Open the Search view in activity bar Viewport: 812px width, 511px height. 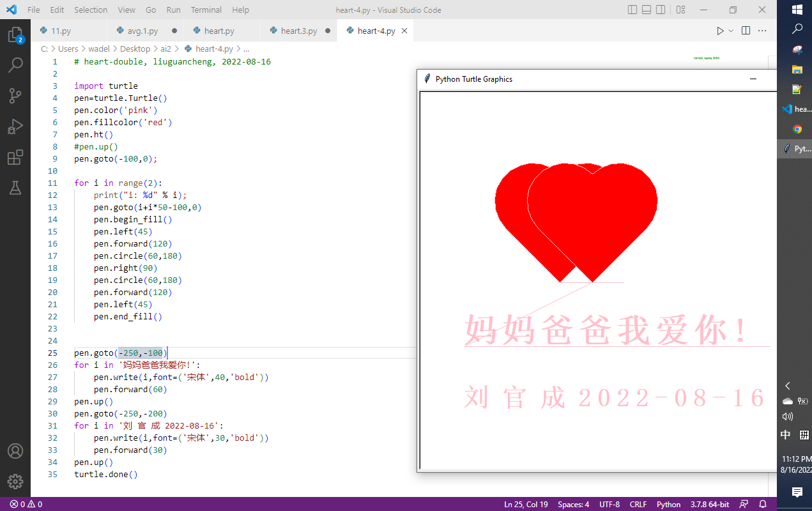[x=15, y=65]
